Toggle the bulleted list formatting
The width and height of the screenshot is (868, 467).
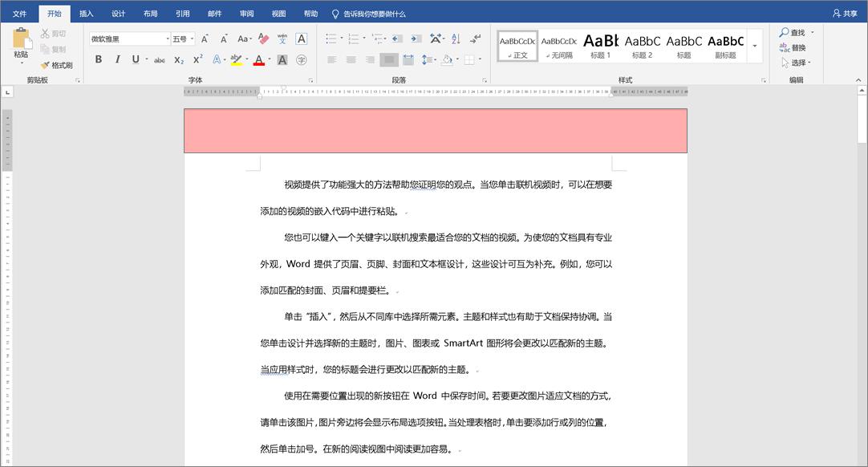(x=331, y=38)
